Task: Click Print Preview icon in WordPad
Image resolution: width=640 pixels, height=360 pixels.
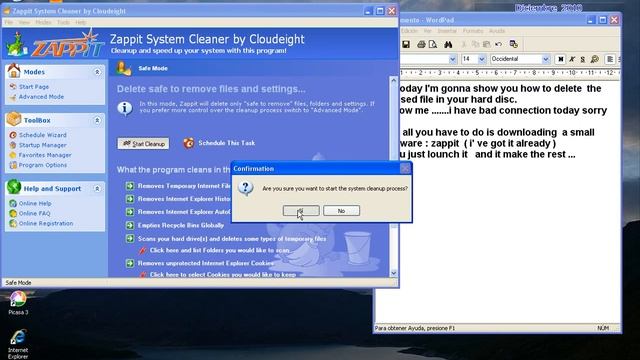Action: click(433, 44)
